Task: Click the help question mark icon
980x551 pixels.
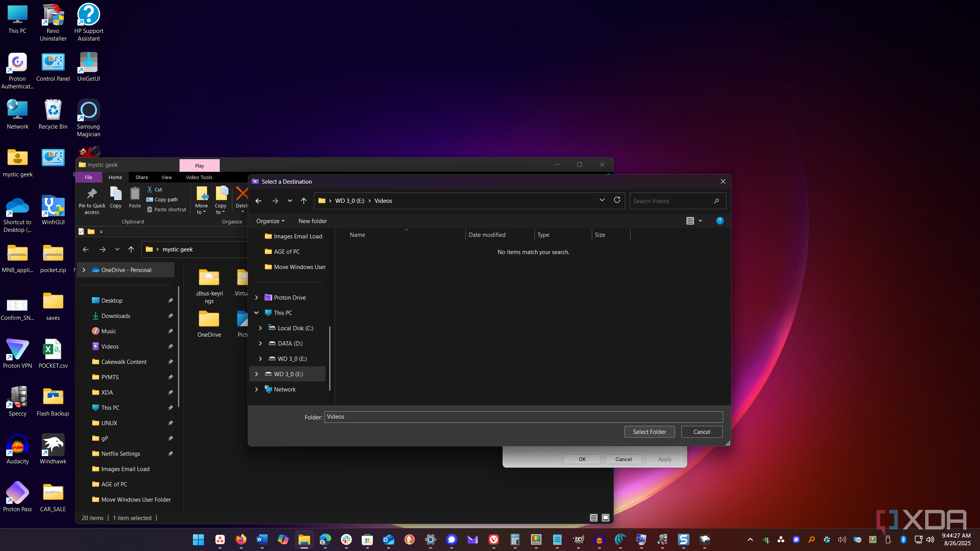Action: coord(720,221)
